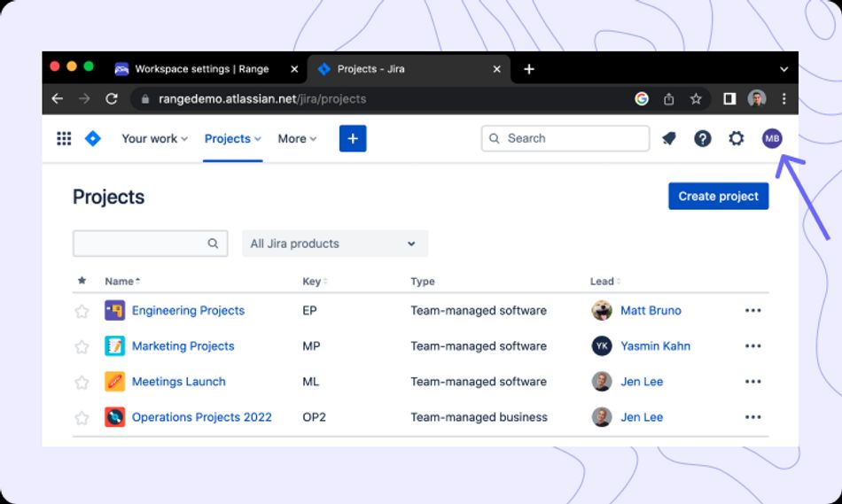Click the Jira diamond logo

point(93,138)
